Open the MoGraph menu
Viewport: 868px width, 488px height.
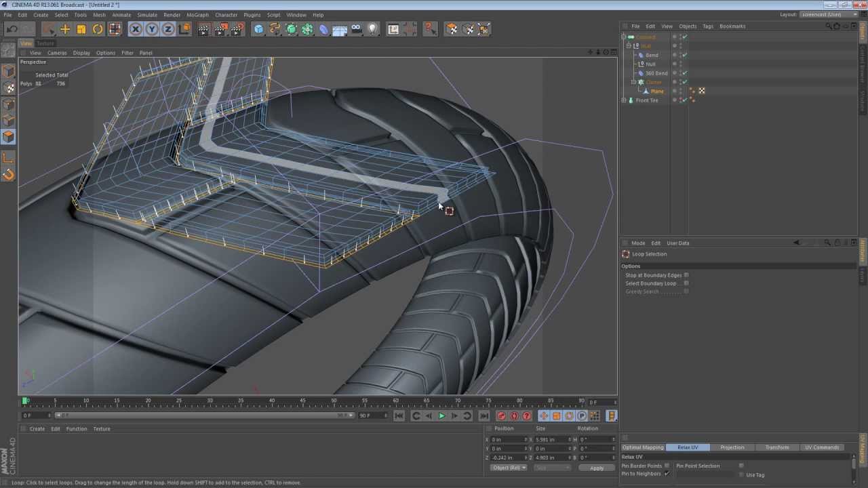coord(197,15)
